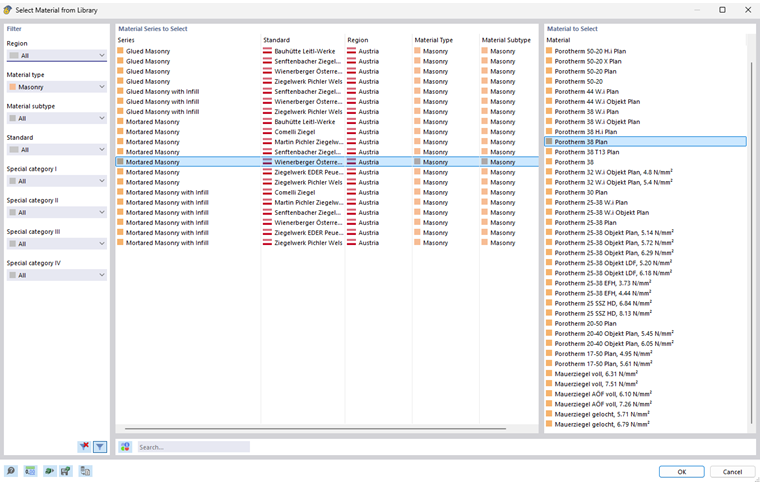Confirm selection with the OK button

coord(681,472)
